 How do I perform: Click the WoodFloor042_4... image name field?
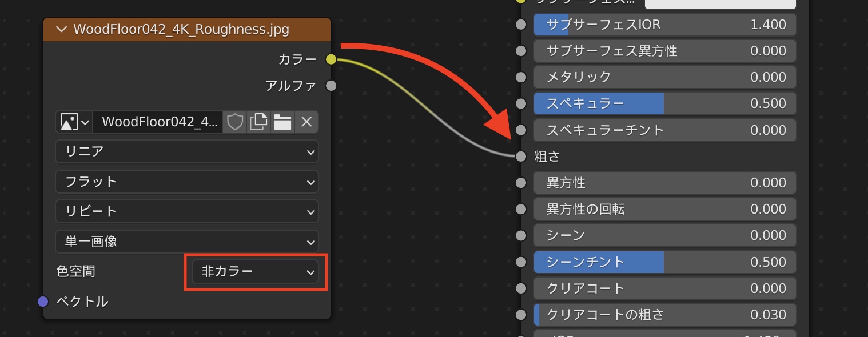[158, 122]
